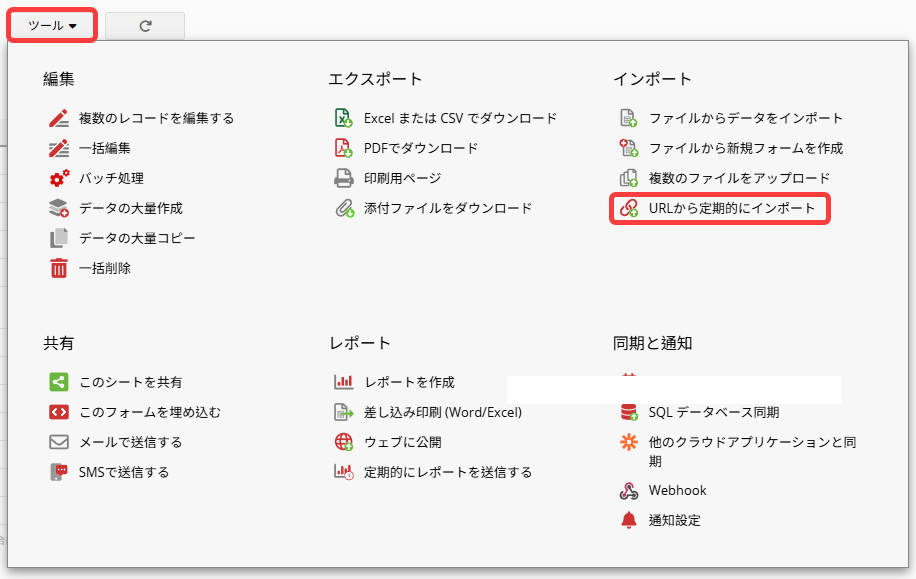This screenshot has height=579, width=916.
Task: Click the メールで送信する envelope icon
Action: 58,442
